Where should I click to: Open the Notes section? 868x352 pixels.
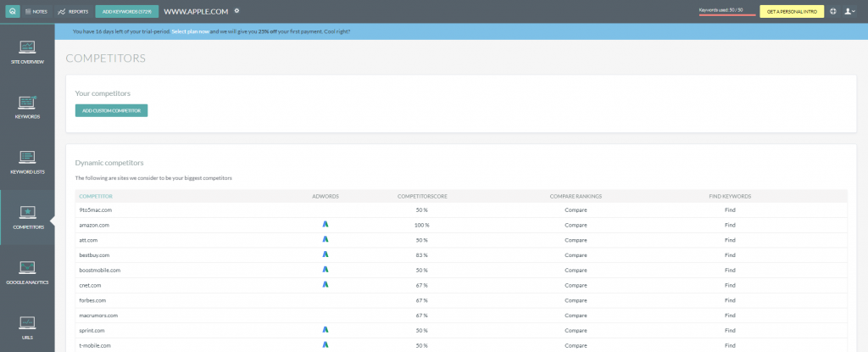point(36,11)
